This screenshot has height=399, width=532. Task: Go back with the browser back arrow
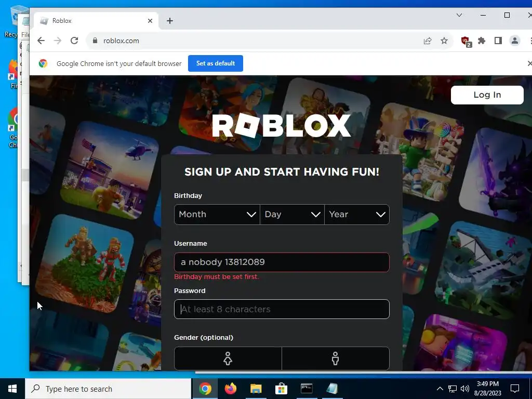click(x=41, y=41)
